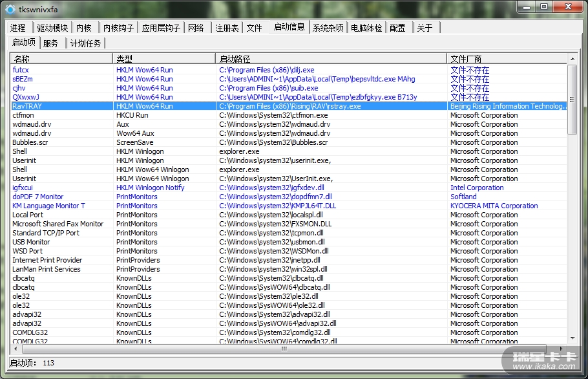588x379 pixels.
Task: Select the futcx startup entry
Action: (x=21, y=70)
